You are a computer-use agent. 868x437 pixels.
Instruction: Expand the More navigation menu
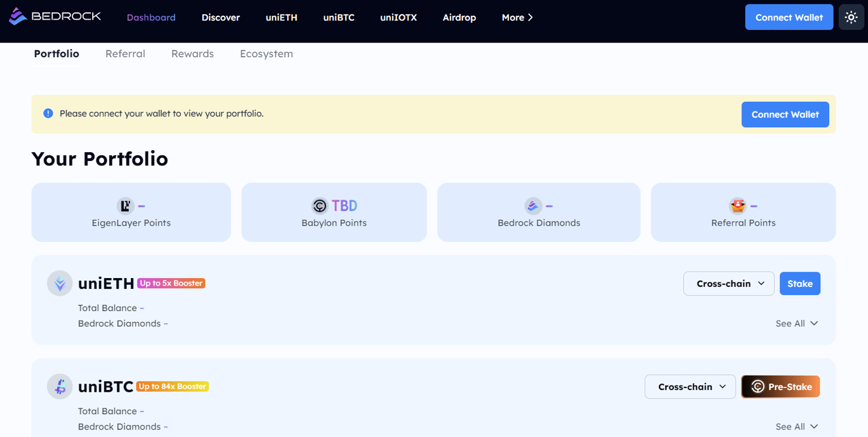517,17
